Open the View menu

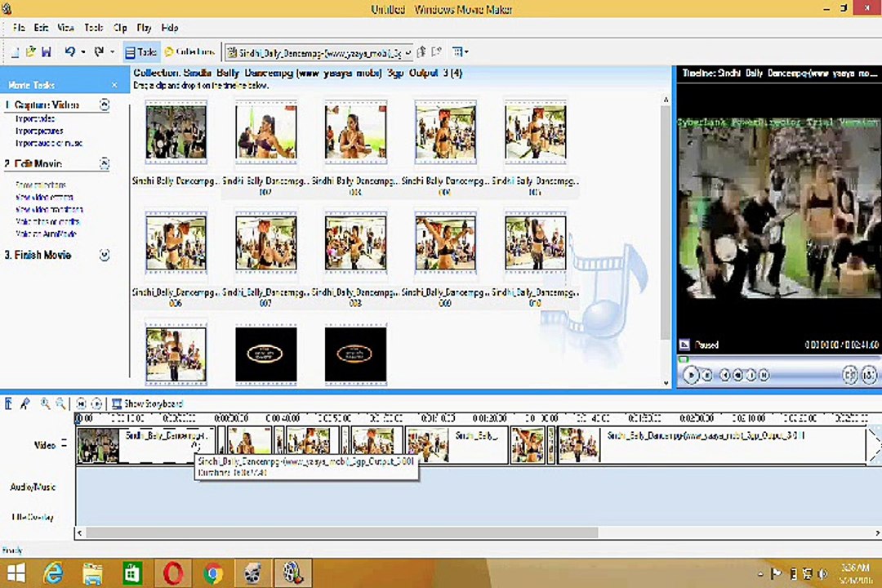click(x=66, y=28)
